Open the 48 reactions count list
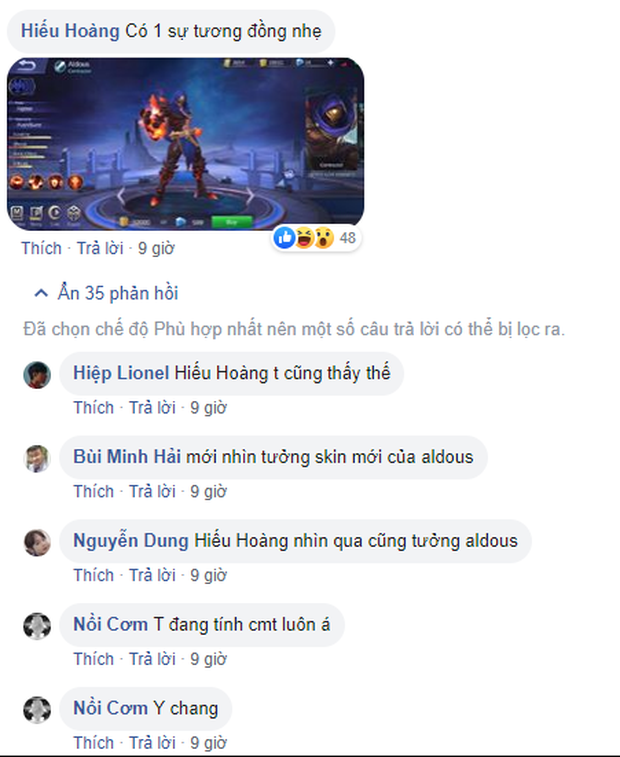The height and width of the screenshot is (757, 620). click(348, 238)
